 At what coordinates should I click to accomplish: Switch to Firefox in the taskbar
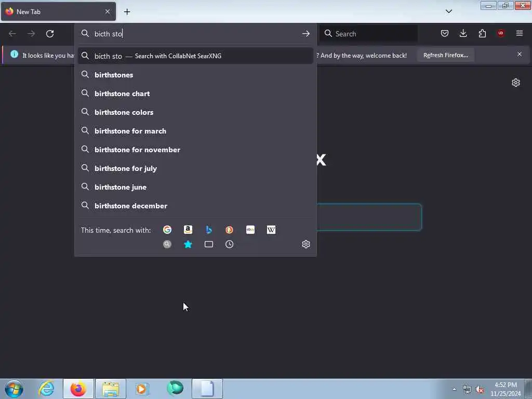pyautogui.click(x=78, y=389)
